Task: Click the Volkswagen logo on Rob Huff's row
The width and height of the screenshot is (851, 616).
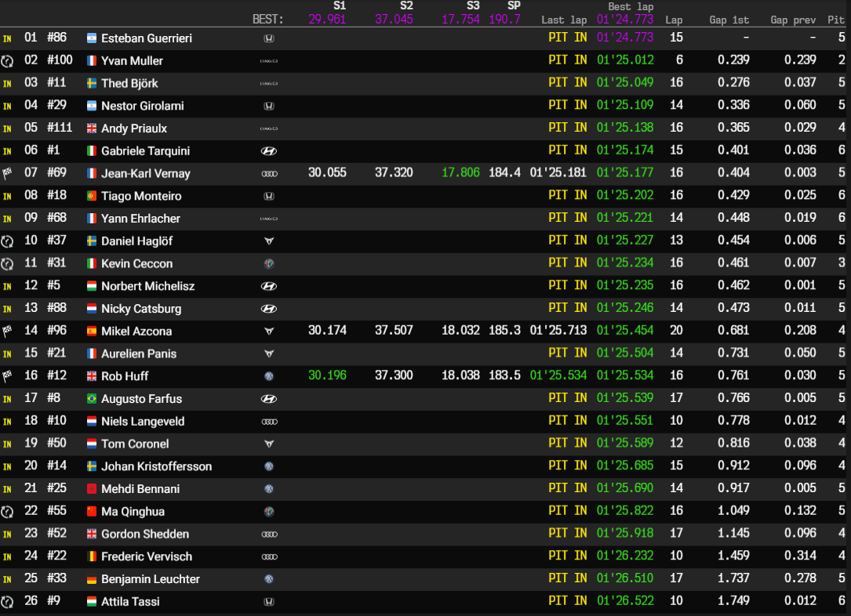Action: (x=270, y=375)
